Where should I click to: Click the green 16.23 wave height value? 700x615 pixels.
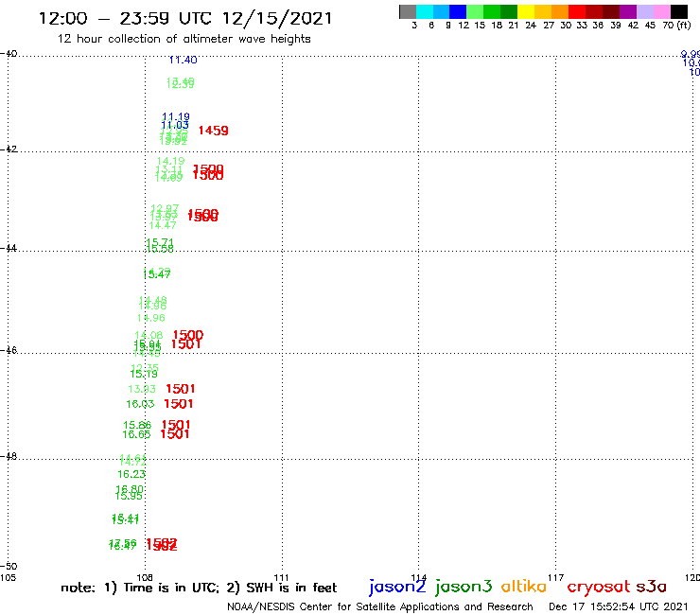(x=131, y=474)
